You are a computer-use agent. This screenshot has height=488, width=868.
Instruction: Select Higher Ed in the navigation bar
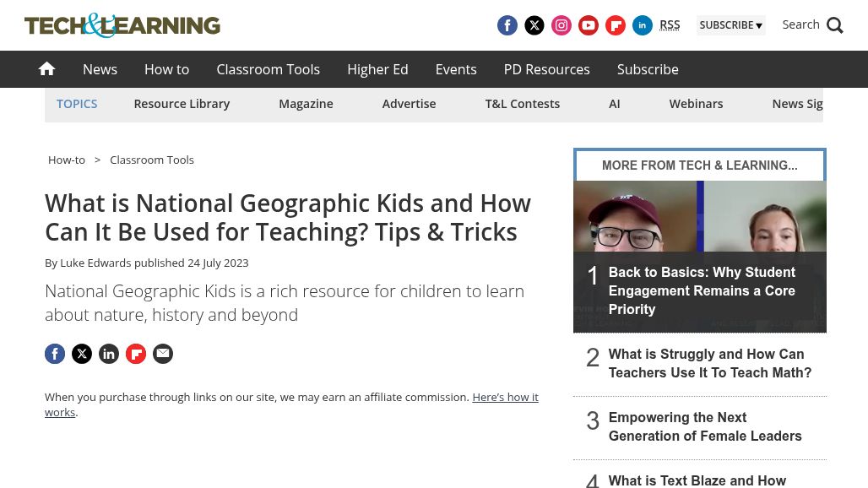coord(377,69)
